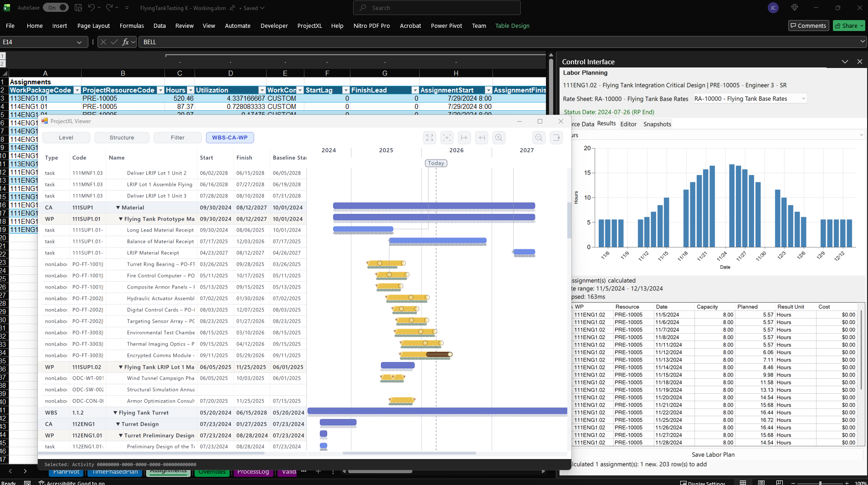This screenshot has width=868, height=485.
Task: Click the Today marker on the timeline
Action: click(436, 163)
